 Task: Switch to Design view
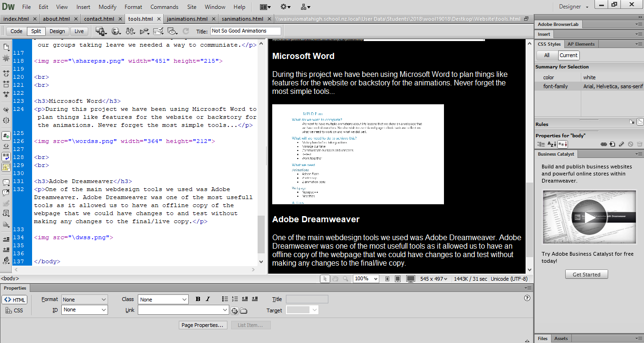pyautogui.click(x=57, y=31)
